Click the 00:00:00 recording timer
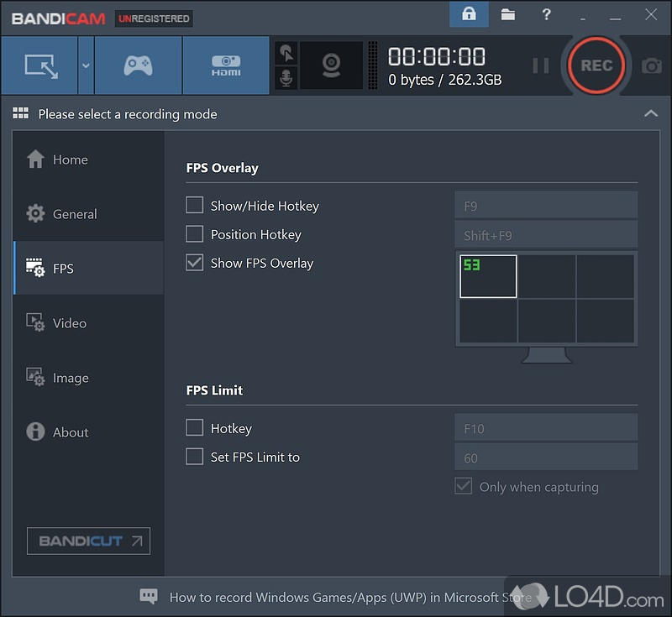 [x=437, y=56]
